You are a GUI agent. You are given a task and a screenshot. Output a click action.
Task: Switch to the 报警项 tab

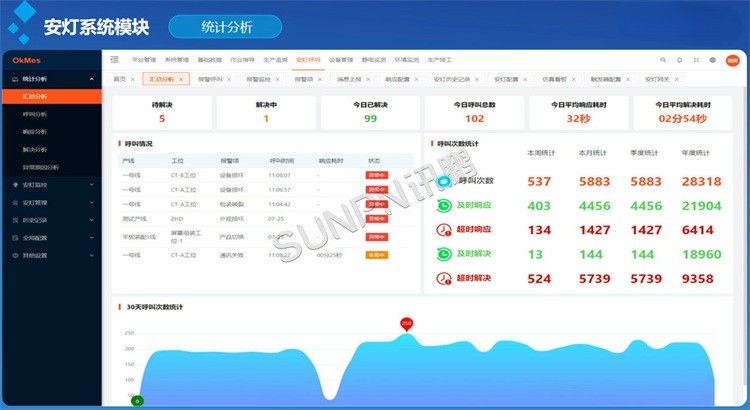click(304, 79)
